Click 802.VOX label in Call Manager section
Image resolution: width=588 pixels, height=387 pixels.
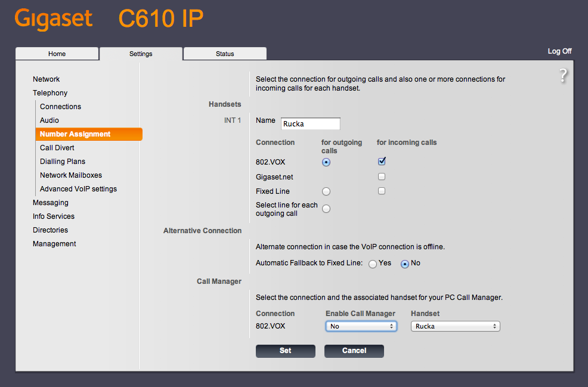270,326
